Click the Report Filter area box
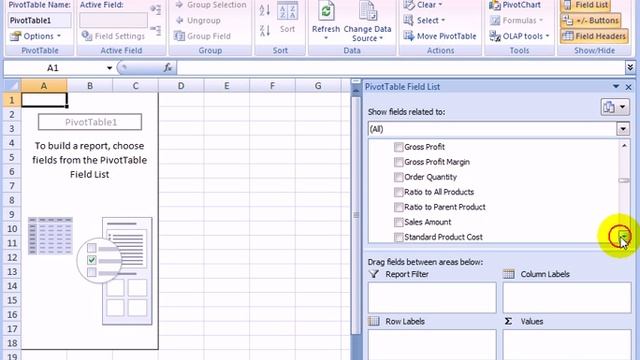The image size is (640, 360). [432, 298]
